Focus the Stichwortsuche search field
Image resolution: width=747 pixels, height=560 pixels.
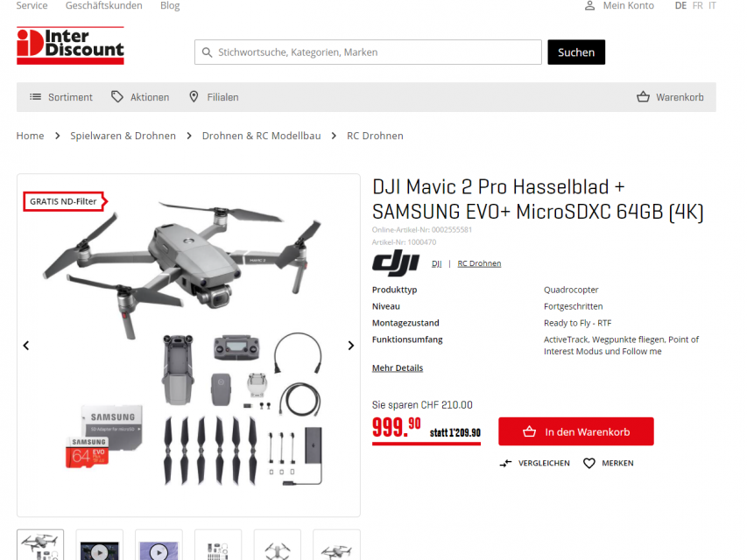click(368, 52)
